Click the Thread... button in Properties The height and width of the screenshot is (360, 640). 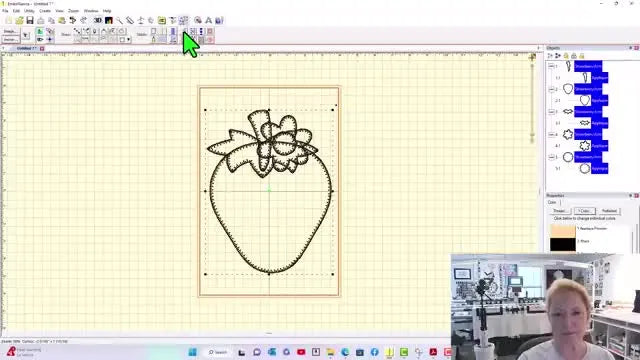point(560,211)
